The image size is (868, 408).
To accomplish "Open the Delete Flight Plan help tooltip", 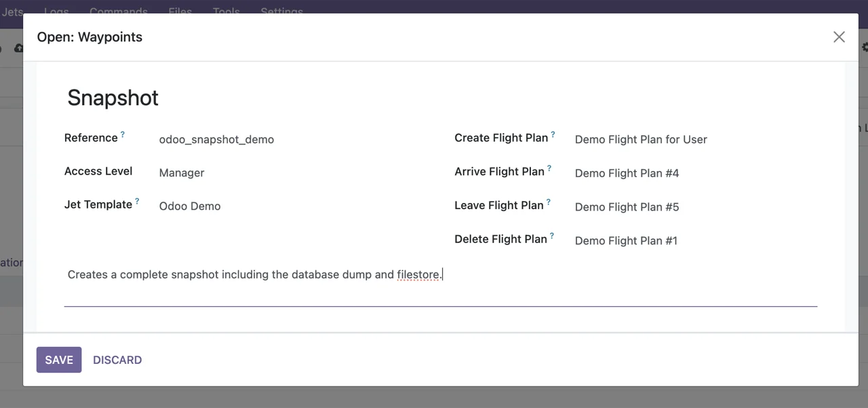I will (553, 234).
